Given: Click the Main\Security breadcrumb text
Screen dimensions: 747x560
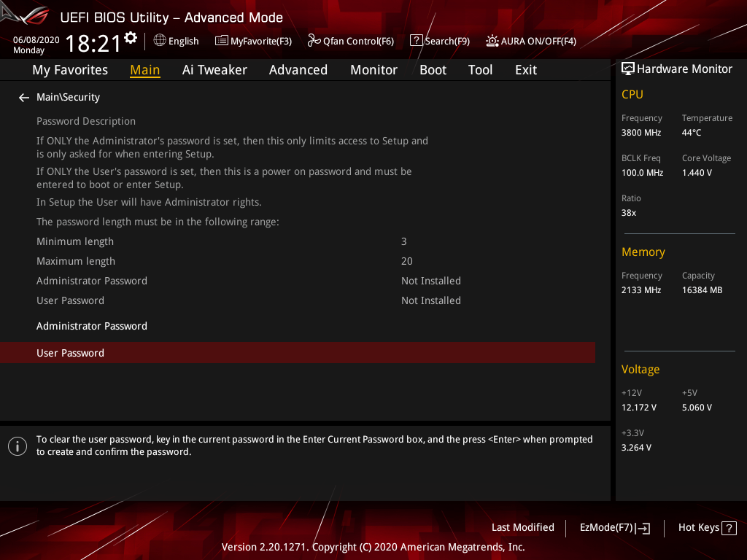Looking at the screenshot, I should (68, 97).
